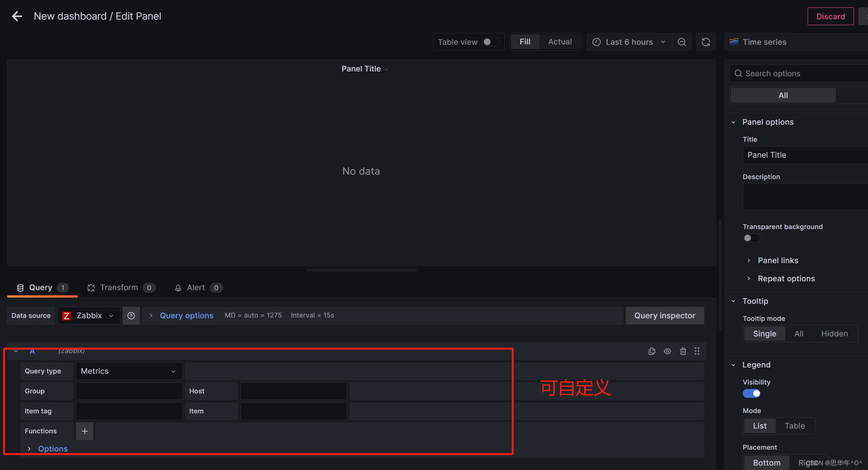Click the delete query trash icon

(x=683, y=351)
